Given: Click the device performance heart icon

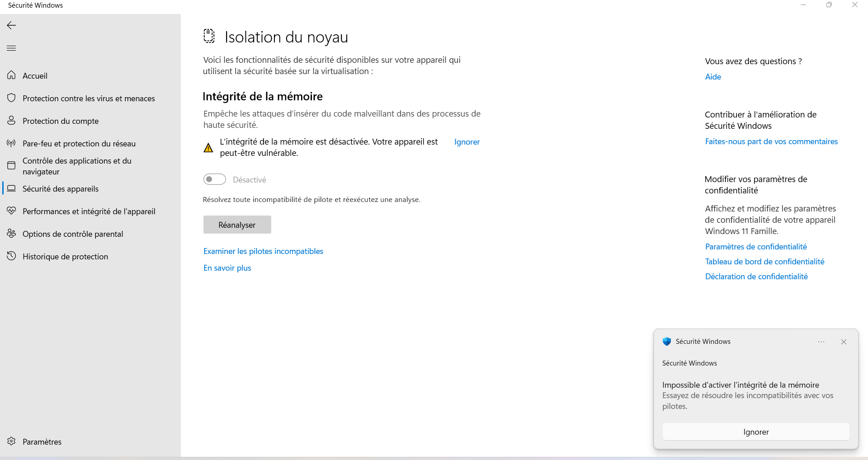Looking at the screenshot, I should (11, 211).
